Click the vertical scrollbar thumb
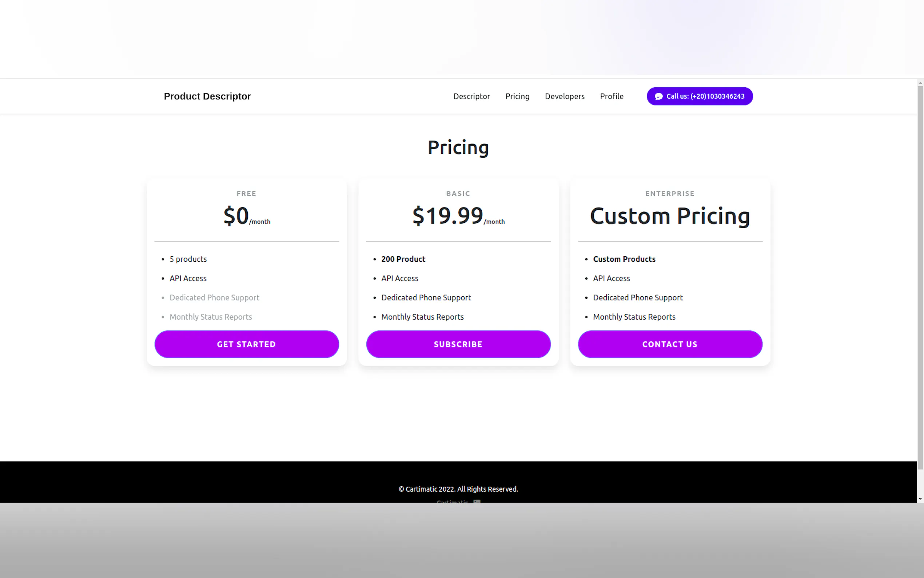The width and height of the screenshot is (924, 578). (x=920, y=275)
